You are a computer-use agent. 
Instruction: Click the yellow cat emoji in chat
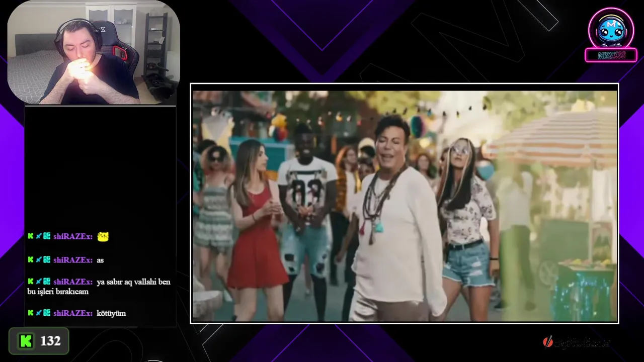(103, 236)
